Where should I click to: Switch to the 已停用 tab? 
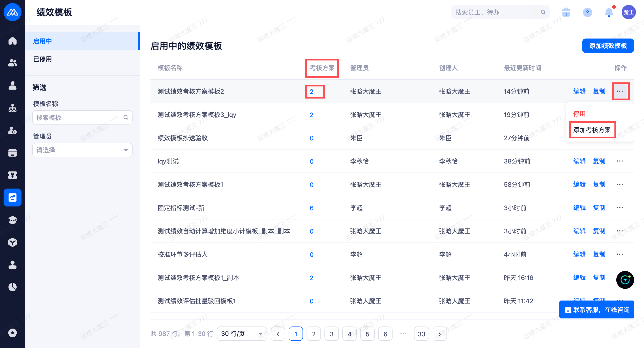click(x=43, y=59)
